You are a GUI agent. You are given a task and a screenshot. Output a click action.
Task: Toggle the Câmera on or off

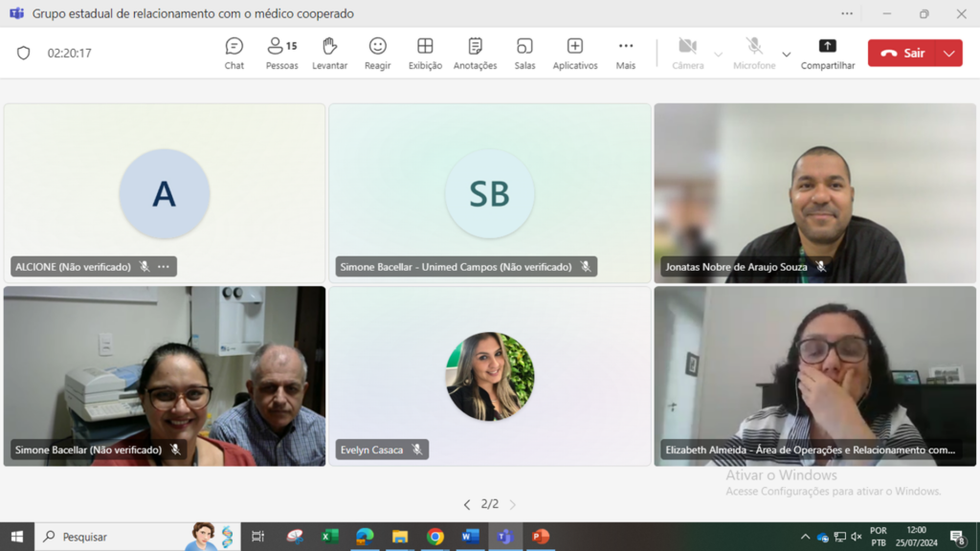pos(687,53)
